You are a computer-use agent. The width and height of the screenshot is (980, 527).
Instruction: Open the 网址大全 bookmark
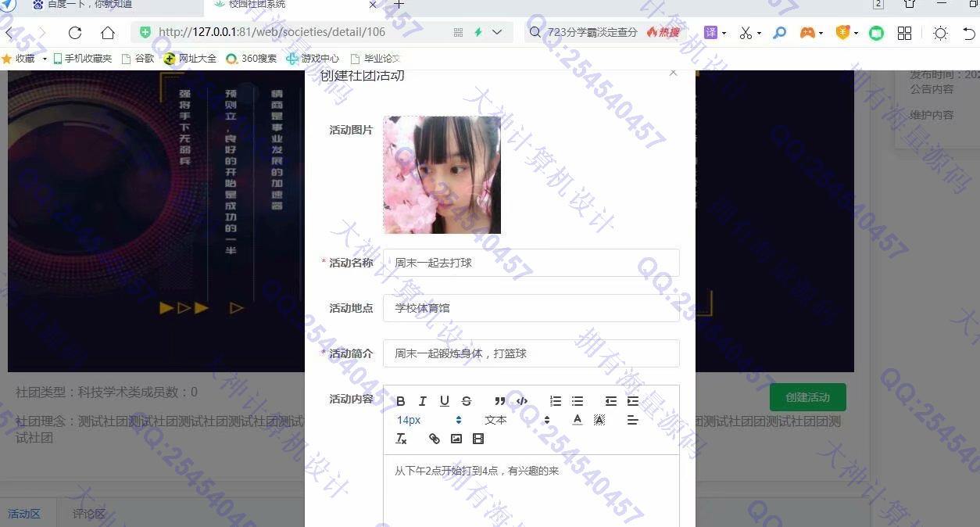190,58
